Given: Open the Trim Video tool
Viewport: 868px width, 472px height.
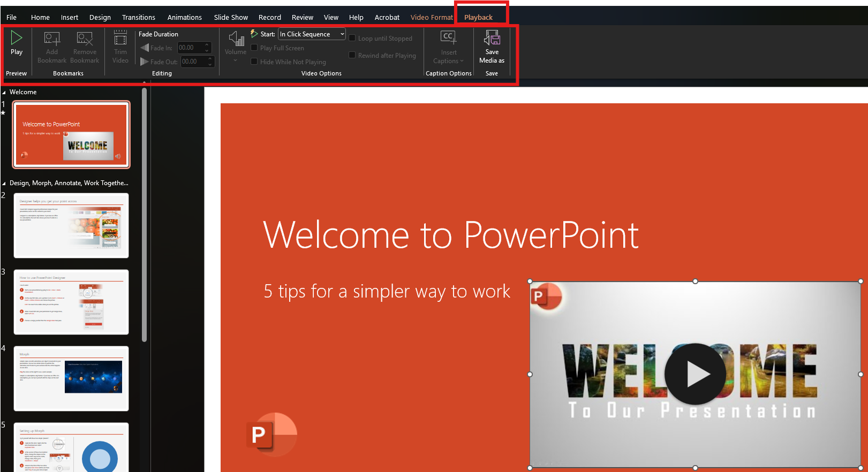Looking at the screenshot, I should pyautogui.click(x=120, y=47).
